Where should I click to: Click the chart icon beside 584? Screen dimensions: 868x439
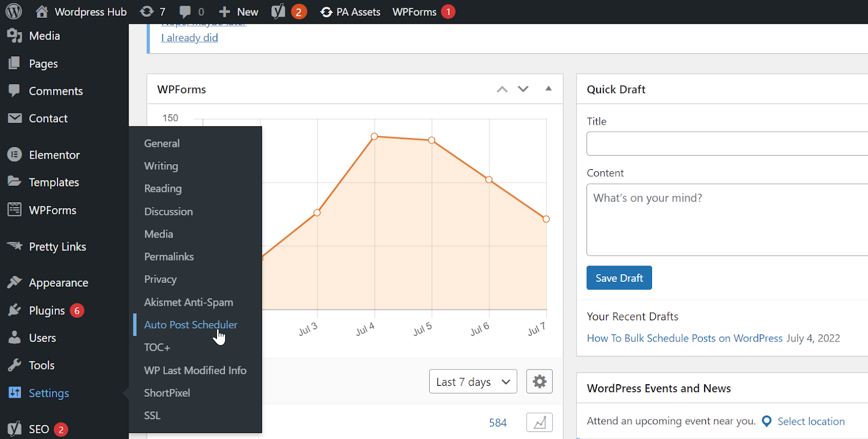[539, 422]
